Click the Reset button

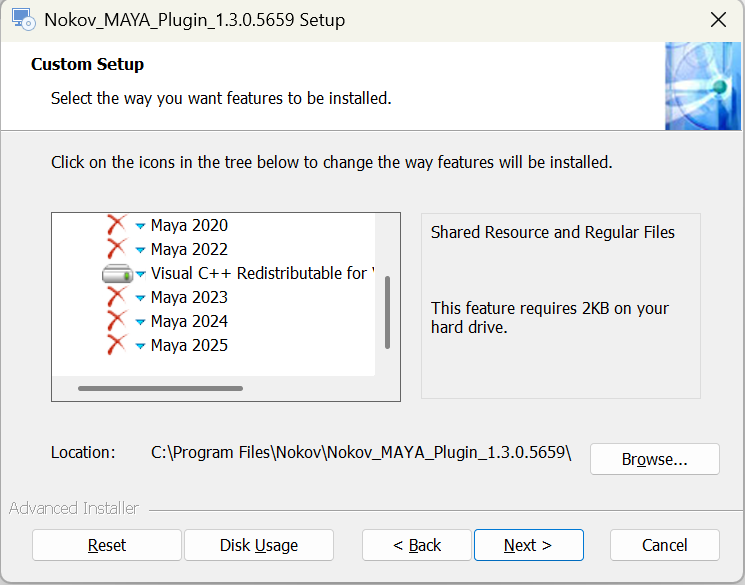[107, 545]
